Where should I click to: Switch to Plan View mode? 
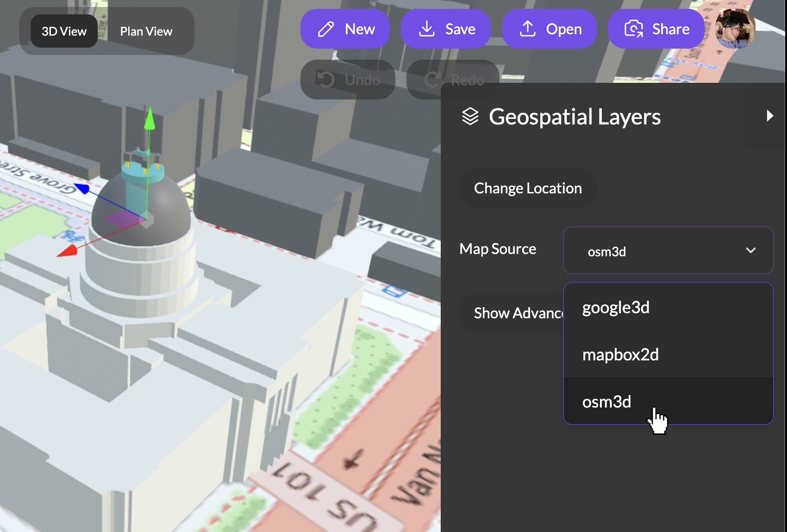tap(145, 31)
